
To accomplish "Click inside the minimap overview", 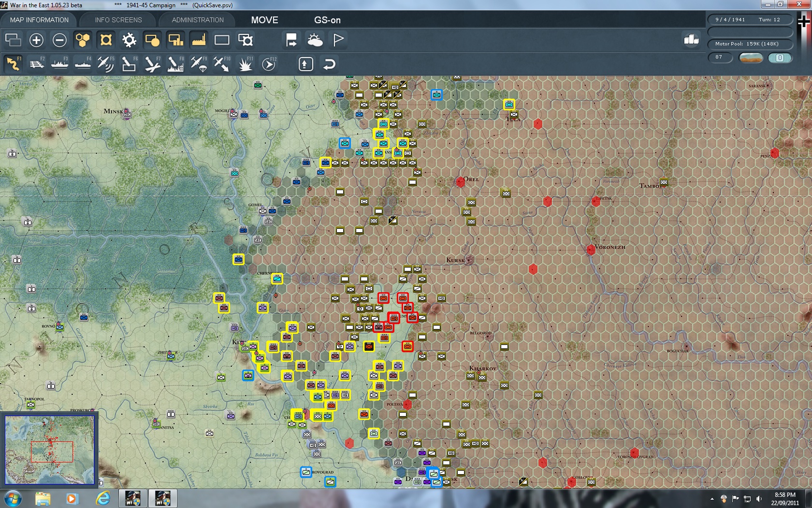I will tap(49, 449).
